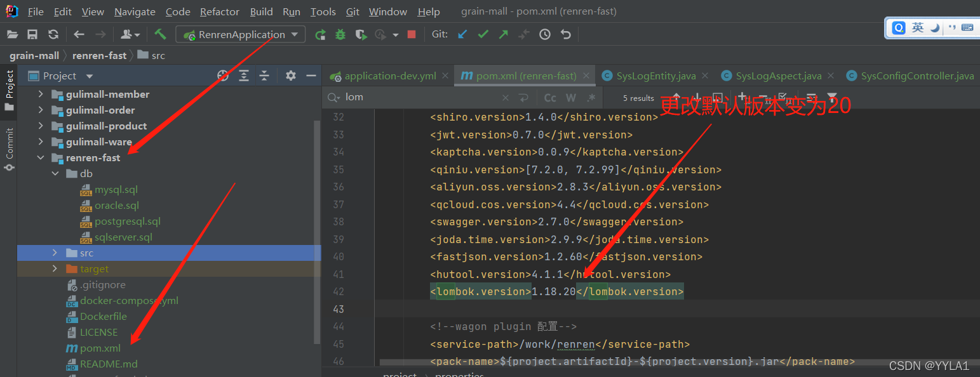Image resolution: width=980 pixels, height=377 pixels.
Task: Switch IME language via 英 button
Action: 918,27
